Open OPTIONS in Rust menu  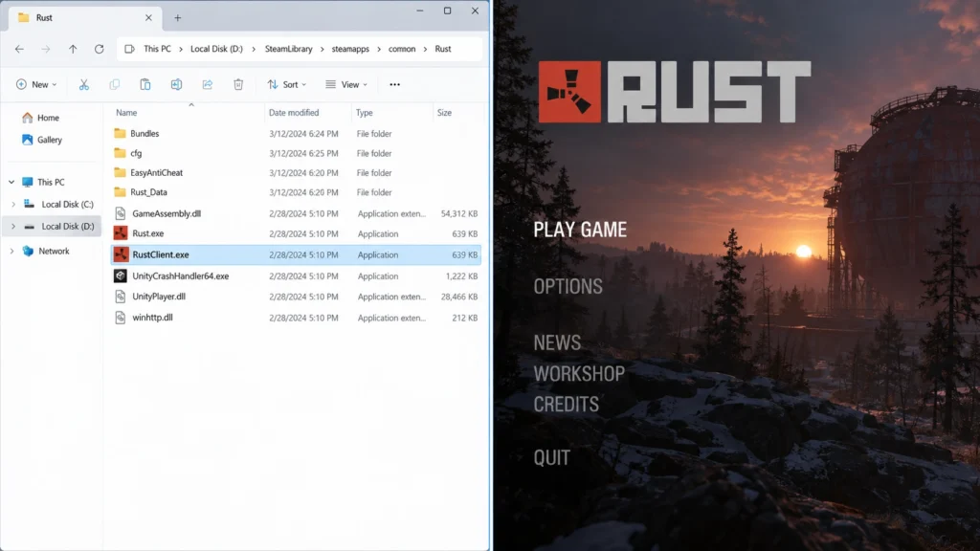(x=568, y=286)
